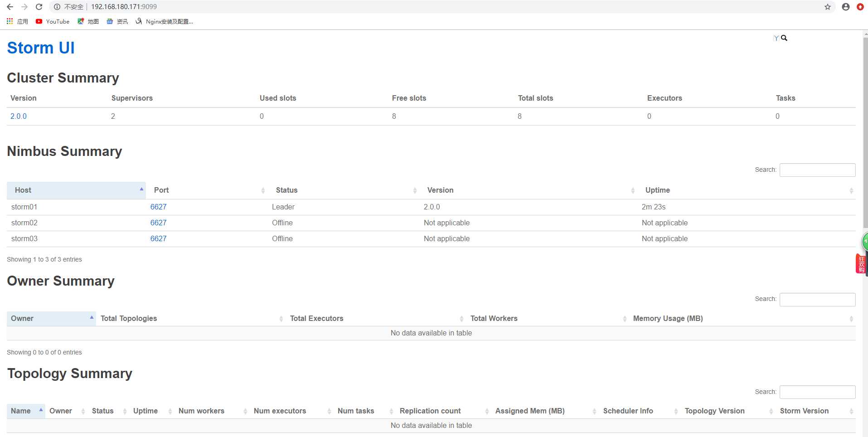Sort Topology table by Status column
The height and width of the screenshot is (437, 868).
click(x=109, y=411)
